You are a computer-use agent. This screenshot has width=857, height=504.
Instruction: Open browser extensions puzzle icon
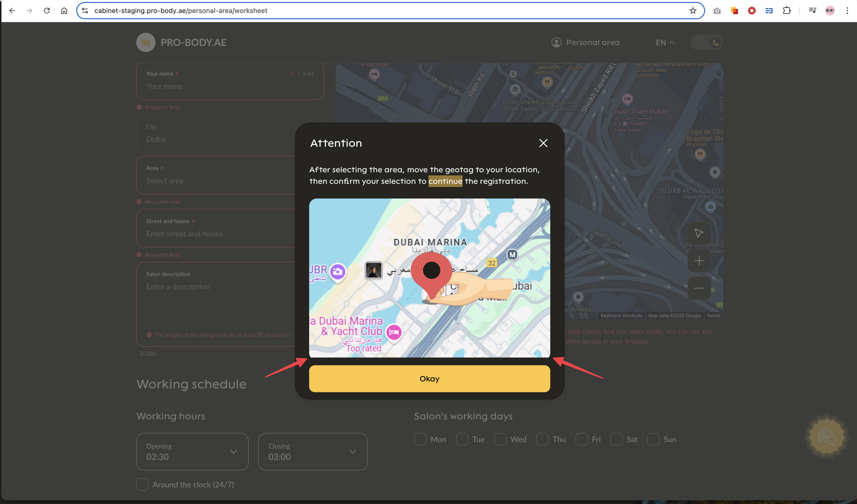787,11
